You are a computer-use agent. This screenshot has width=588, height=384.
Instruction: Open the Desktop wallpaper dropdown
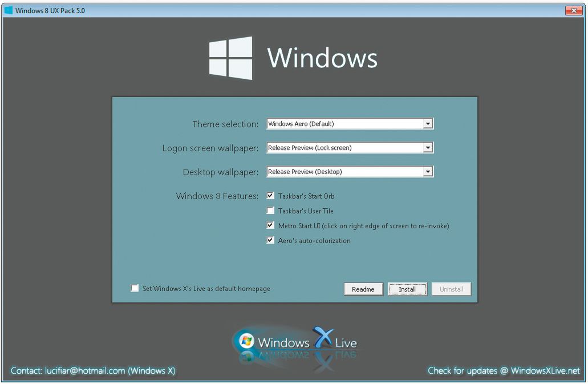tap(350, 172)
